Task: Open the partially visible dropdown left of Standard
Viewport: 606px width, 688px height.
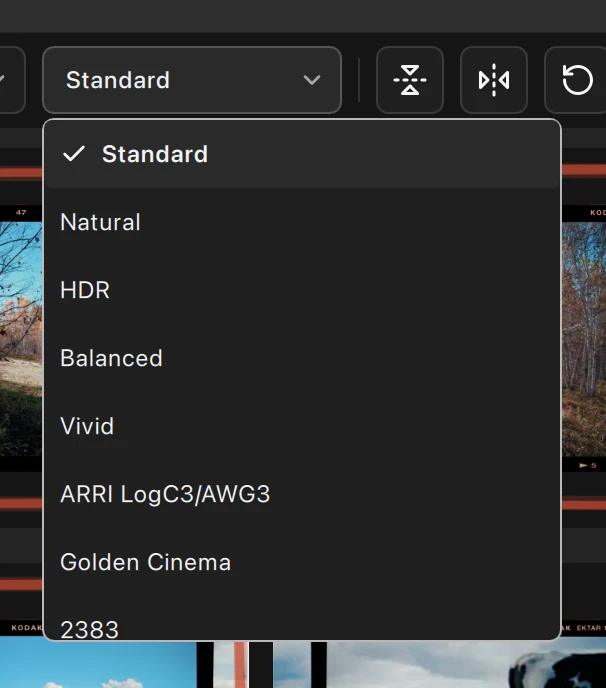Action: coord(12,80)
